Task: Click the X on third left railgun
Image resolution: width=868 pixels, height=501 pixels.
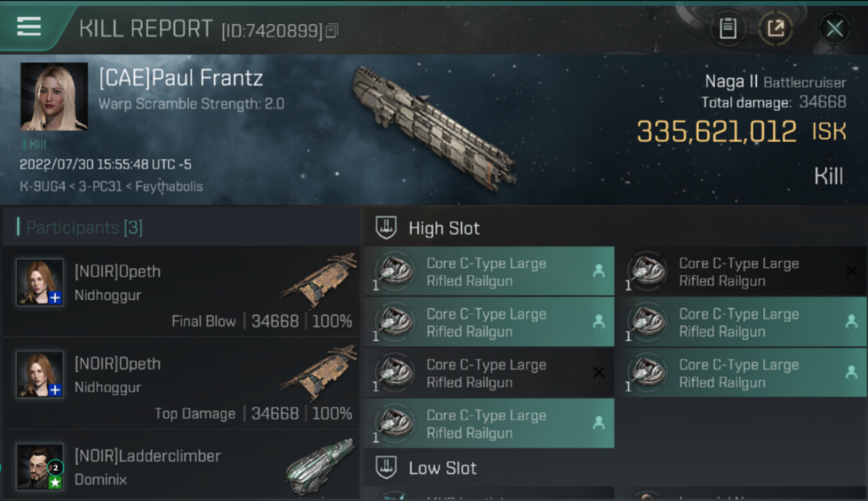Action: [599, 373]
